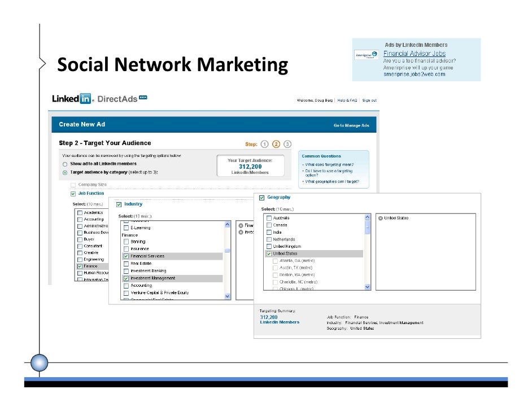Uncheck the Industry category checkbox
Viewport: 532px width, 411px height.
(x=119, y=204)
